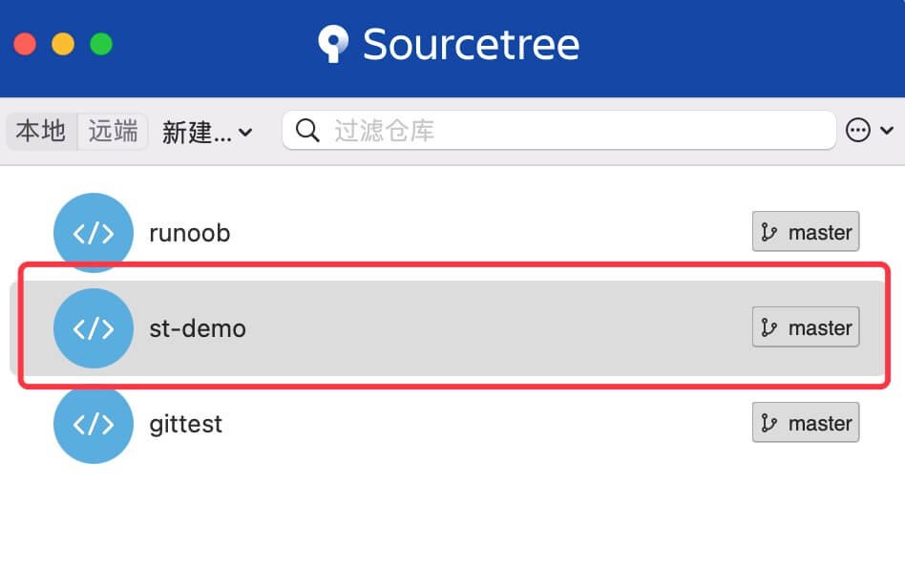Click the master branch button for runoob
Screen dimensions: 905x588
(806, 232)
